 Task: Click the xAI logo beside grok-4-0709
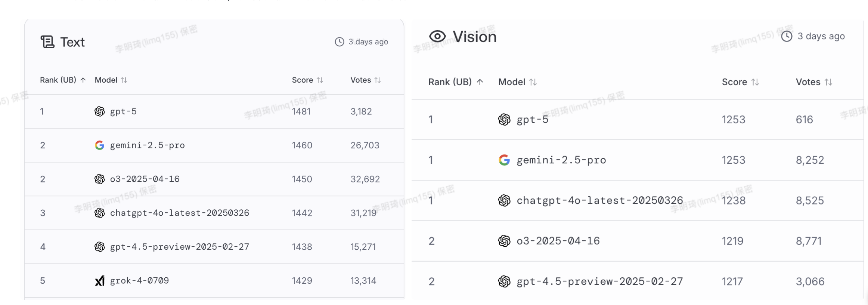99,281
